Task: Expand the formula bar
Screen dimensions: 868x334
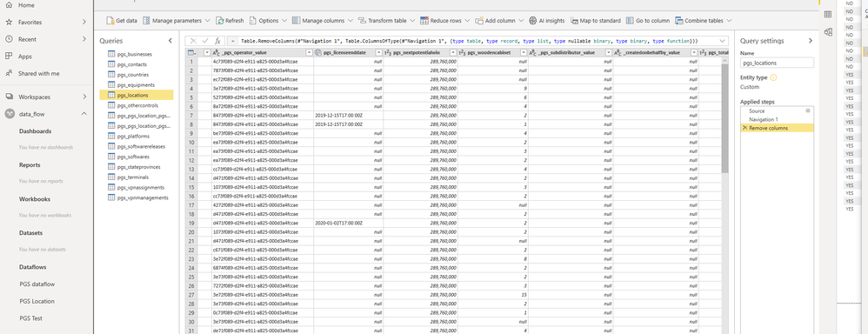Action: pos(723,41)
